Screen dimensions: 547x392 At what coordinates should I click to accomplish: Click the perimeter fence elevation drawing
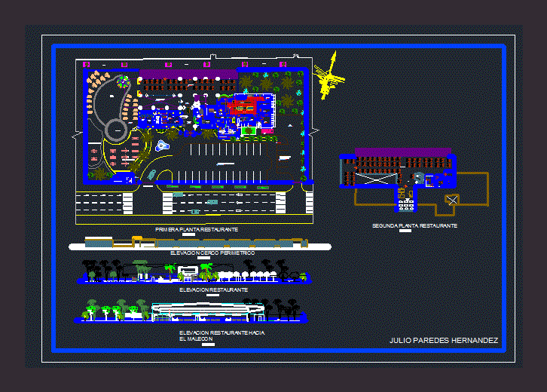197,243
